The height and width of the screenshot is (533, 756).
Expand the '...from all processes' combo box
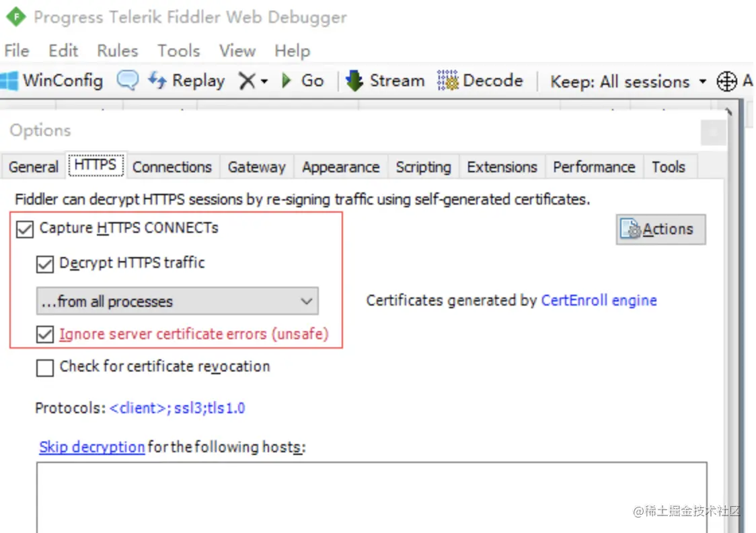[x=178, y=301]
